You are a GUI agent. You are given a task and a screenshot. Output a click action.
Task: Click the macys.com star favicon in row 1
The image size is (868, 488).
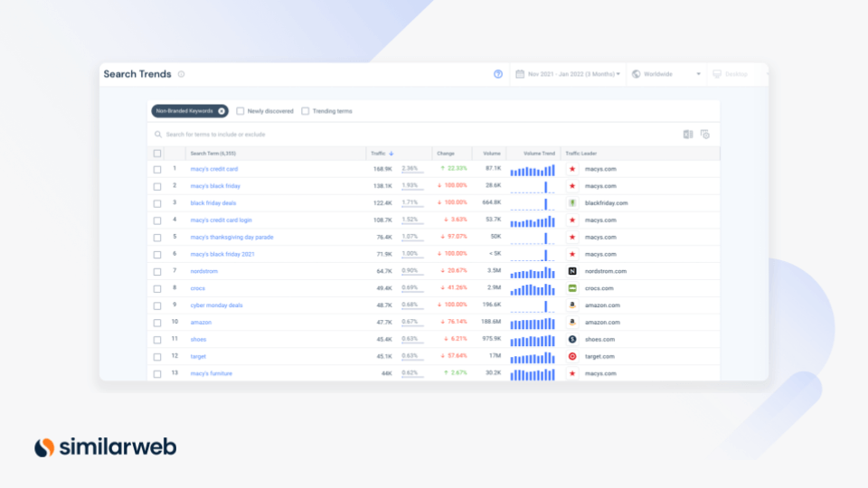[572, 169]
